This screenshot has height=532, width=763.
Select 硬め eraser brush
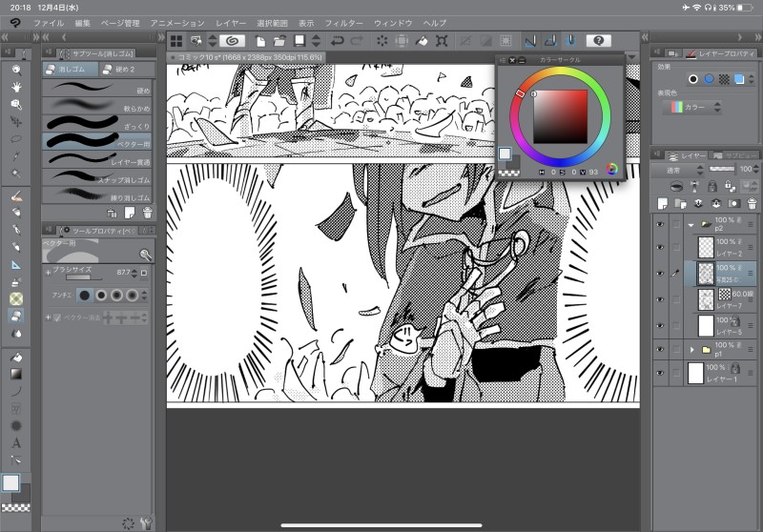[x=97, y=88]
